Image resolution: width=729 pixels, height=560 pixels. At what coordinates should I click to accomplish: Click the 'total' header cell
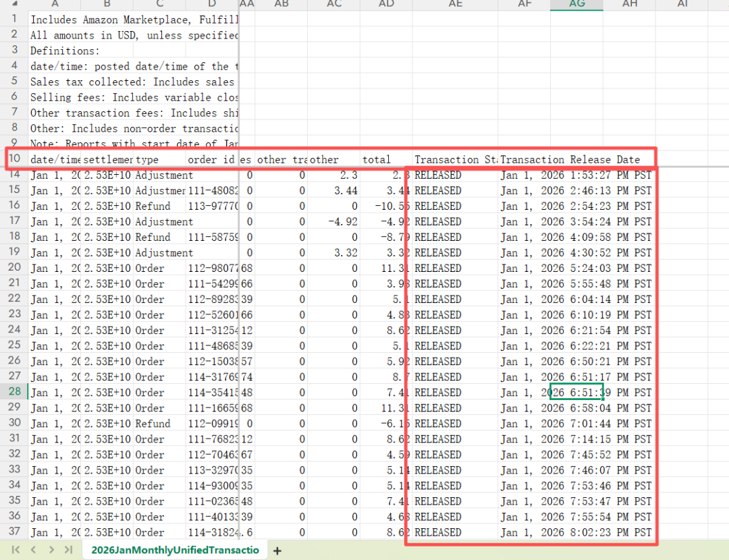[x=386, y=159]
